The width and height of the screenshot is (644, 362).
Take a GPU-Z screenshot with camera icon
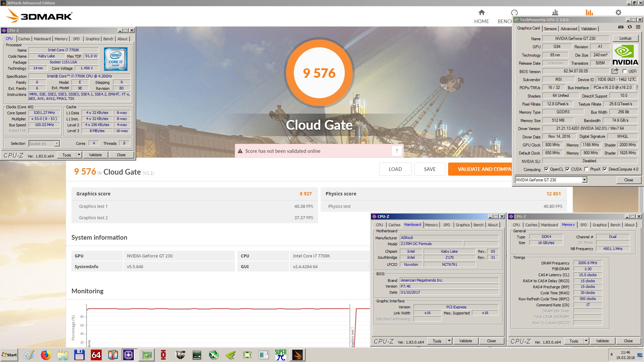point(621,27)
